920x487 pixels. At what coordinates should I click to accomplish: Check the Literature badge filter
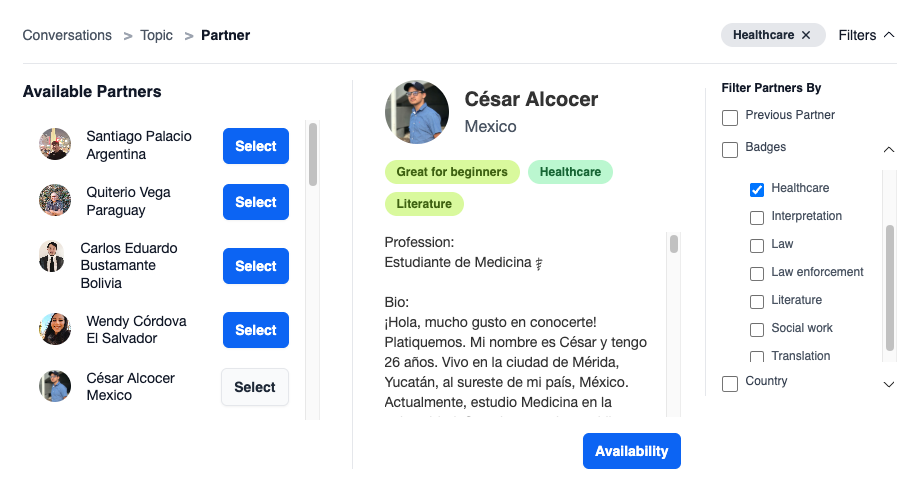click(757, 301)
